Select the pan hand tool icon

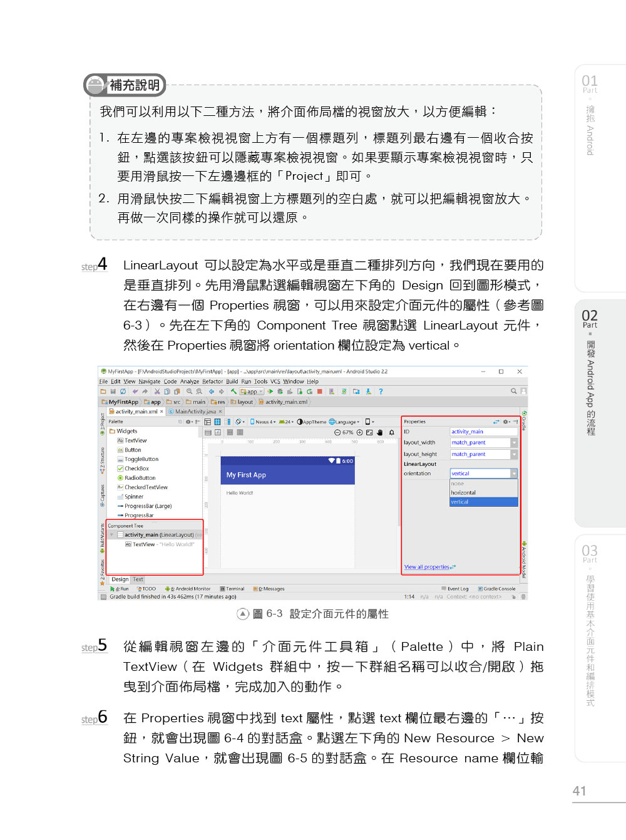click(x=380, y=433)
